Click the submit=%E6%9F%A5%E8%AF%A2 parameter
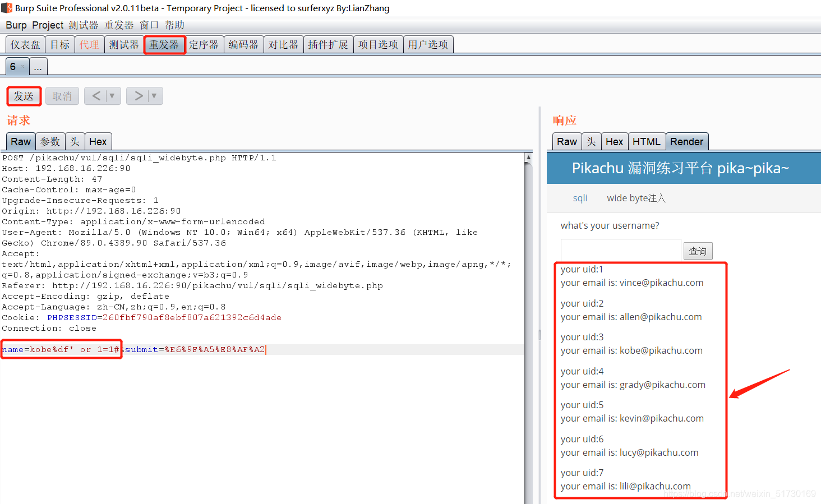Screen dimensions: 821x504 point(195,350)
